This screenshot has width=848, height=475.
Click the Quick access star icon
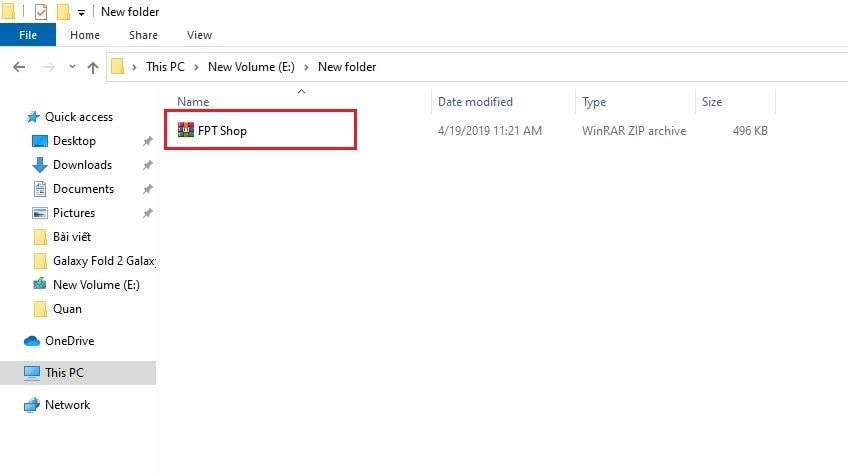pos(33,117)
